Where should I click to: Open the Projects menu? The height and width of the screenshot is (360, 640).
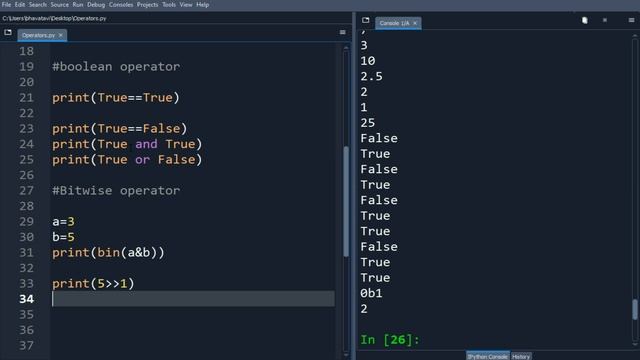click(x=147, y=4)
